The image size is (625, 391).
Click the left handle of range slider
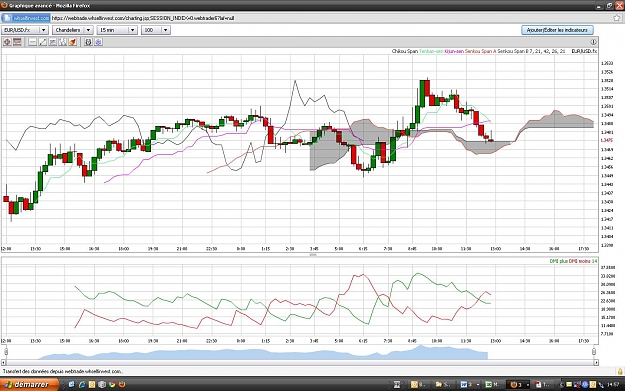(x=6, y=351)
